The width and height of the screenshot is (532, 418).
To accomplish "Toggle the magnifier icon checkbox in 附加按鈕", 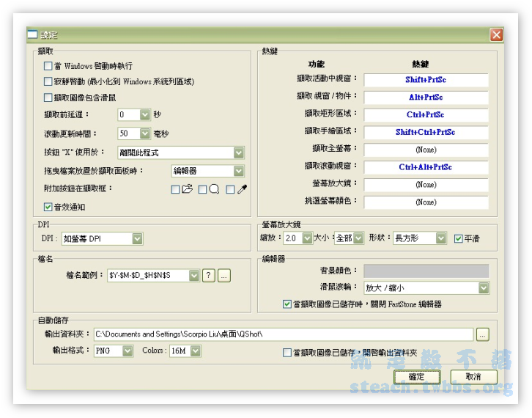I will pos(203,189).
